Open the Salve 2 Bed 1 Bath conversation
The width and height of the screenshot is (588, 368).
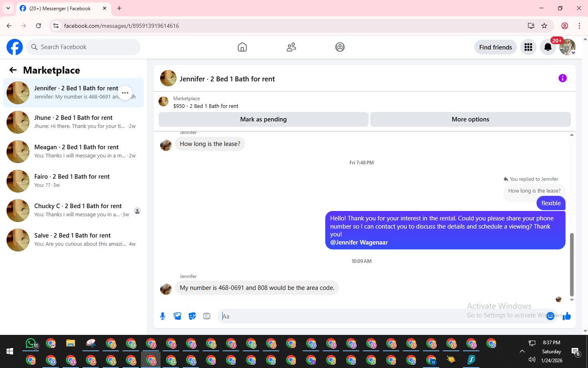tap(74, 240)
